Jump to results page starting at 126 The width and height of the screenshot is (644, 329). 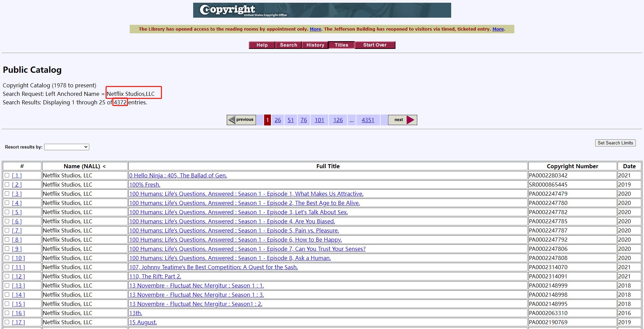point(338,120)
